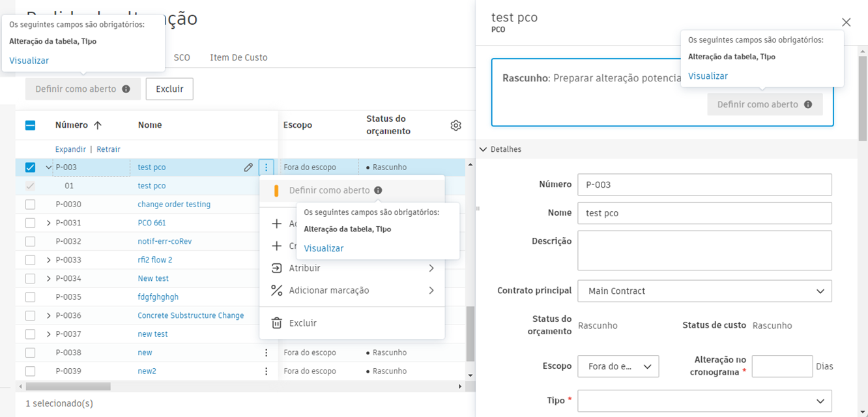Expand the P-0036 row chevron
The height and width of the screenshot is (417, 868).
coord(48,316)
